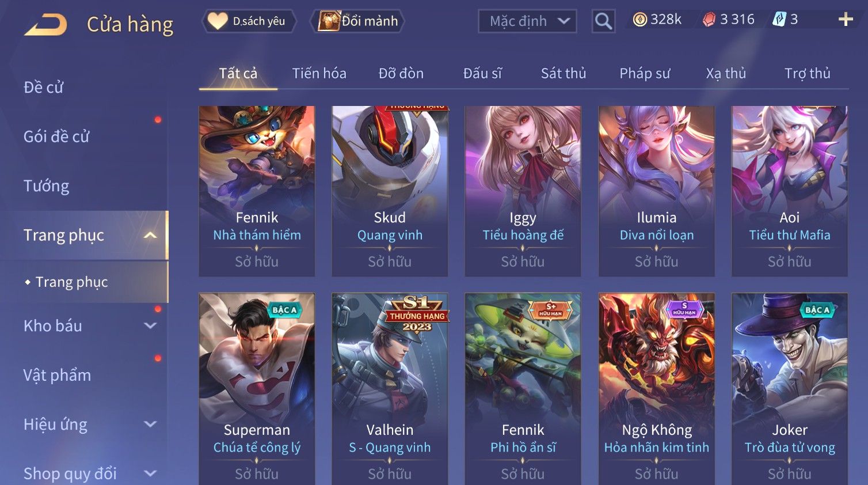Click the blue ticket currency icon

(x=779, y=20)
